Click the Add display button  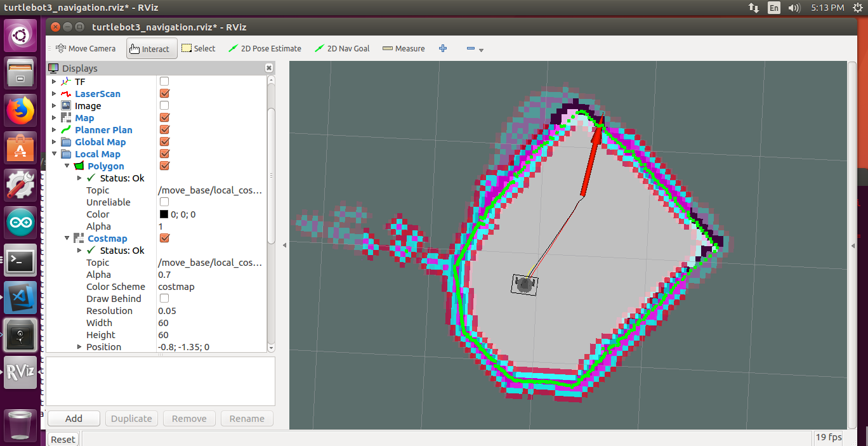coord(74,419)
